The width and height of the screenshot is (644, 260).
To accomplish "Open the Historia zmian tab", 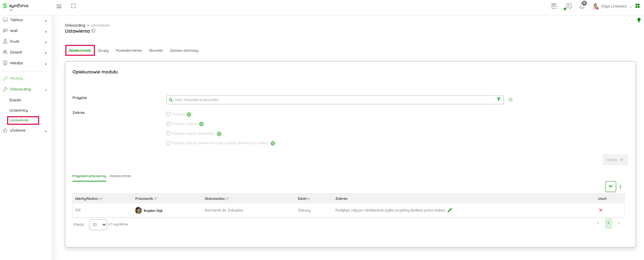I will (120, 176).
